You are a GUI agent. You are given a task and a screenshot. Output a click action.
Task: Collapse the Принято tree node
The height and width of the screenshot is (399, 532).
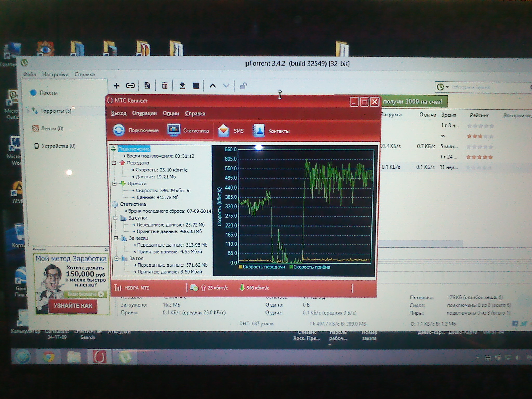(x=114, y=184)
